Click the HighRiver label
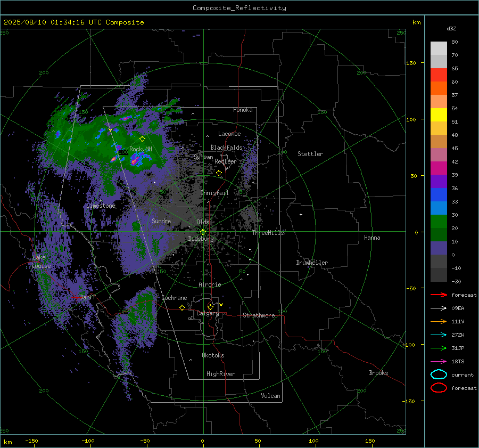Screen dimensions: 479x448 pyautogui.click(x=221, y=374)
